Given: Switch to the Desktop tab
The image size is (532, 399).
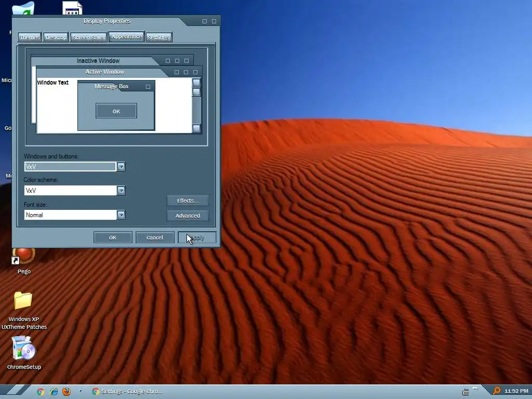Looking at the screenshot, I should click(56, 37).
